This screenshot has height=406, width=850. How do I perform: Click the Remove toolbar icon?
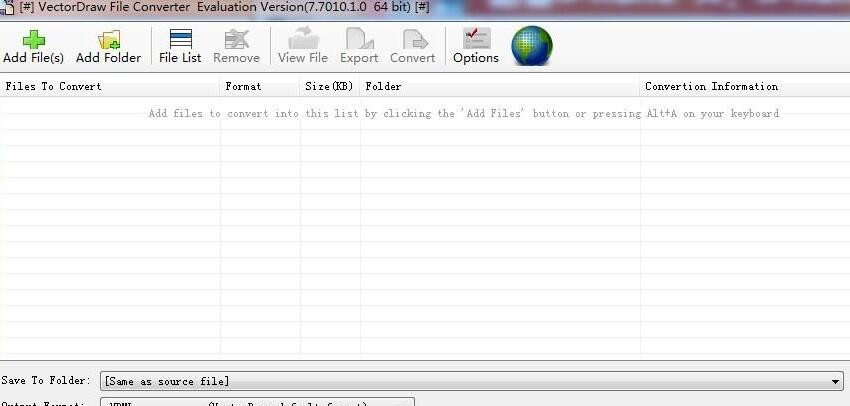pyautogui.click(x=236, y=40)
